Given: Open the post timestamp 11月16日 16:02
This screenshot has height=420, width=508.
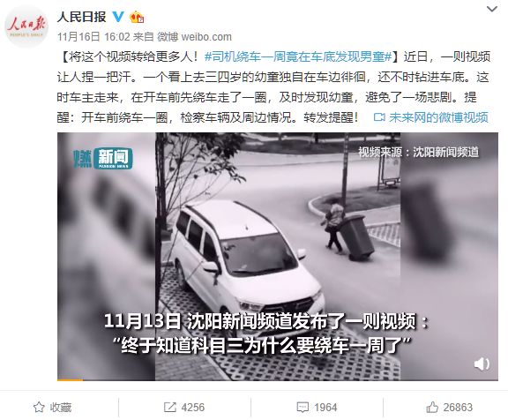Looking at the screenshot, I should [x=93, y=37].
